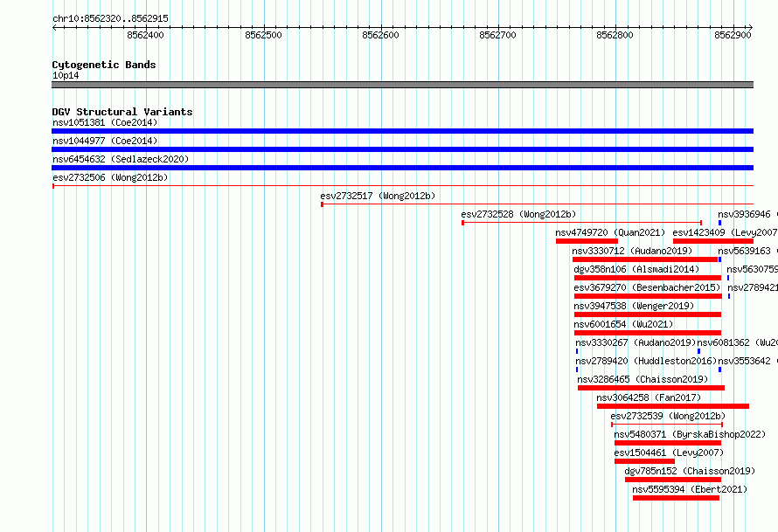Click the Cytogenetic Bands track title
This screenshot has width=778, height=532.
(104, 65)
